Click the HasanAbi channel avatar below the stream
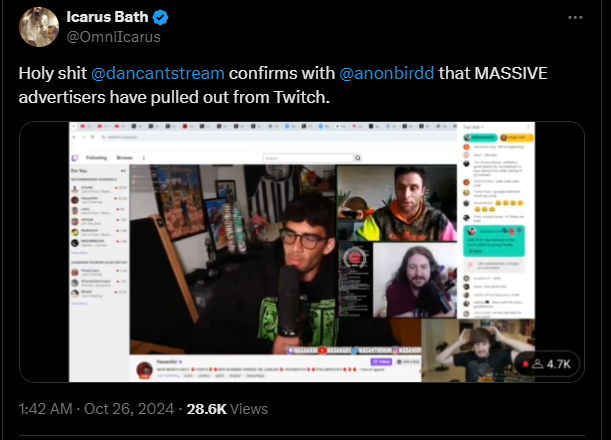Viewport: 611px width, 440px height. tap(145, 369)
